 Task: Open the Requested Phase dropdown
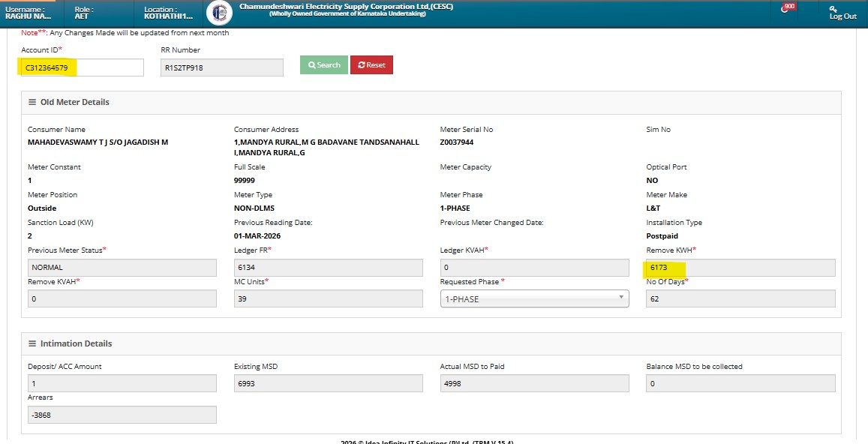(x=534, y=298)
